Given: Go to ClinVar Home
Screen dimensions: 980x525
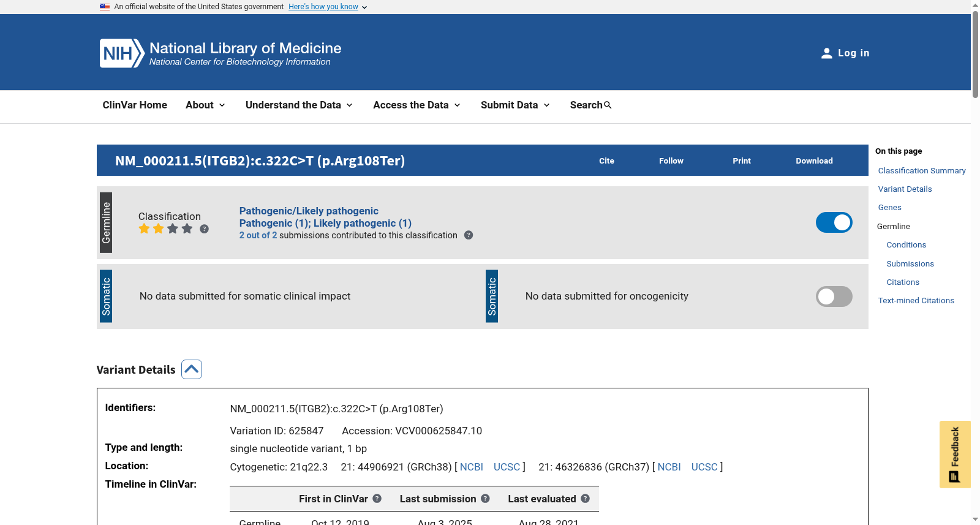Looking at the screenshot, I should tap(135, 105).
